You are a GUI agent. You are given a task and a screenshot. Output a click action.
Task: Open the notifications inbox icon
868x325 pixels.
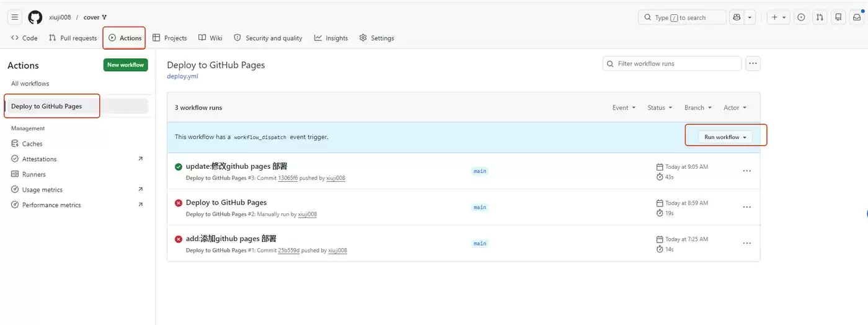point(857,17)
